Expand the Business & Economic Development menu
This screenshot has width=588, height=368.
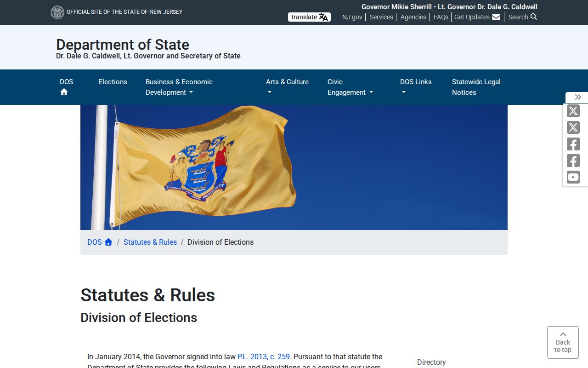(x=179, y=87)
